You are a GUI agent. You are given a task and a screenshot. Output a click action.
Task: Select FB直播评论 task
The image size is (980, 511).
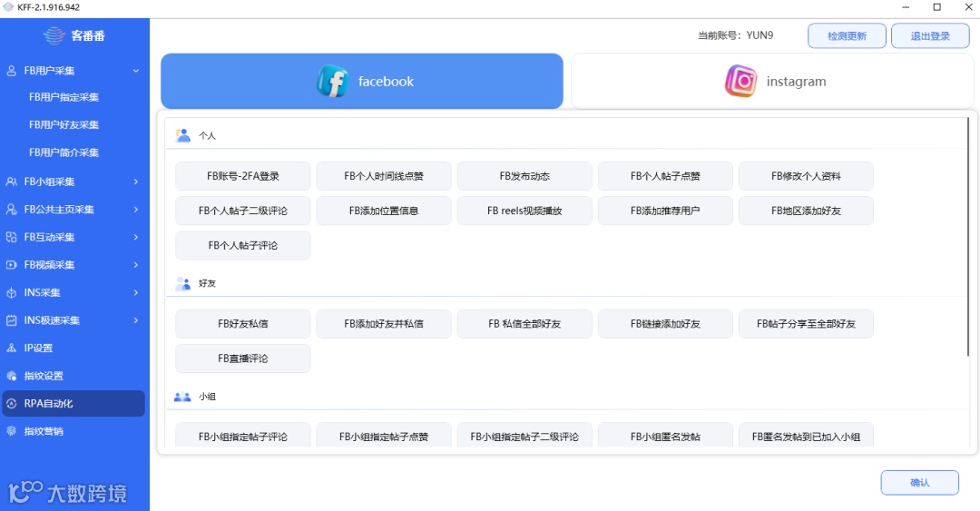coord(243,359)
